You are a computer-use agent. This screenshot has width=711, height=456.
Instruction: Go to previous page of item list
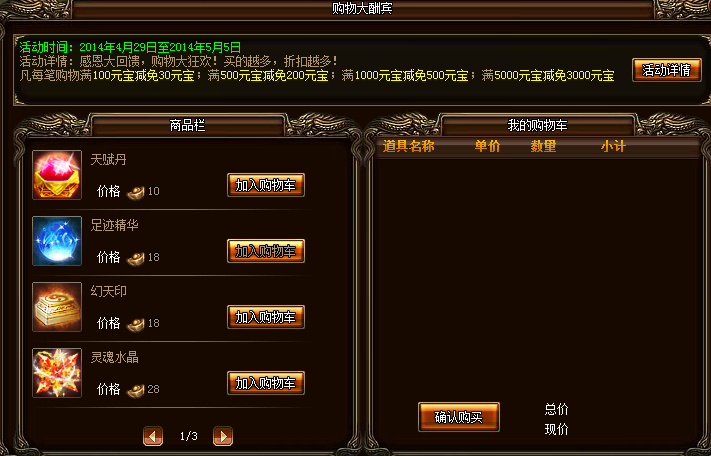tap(153, 436)
